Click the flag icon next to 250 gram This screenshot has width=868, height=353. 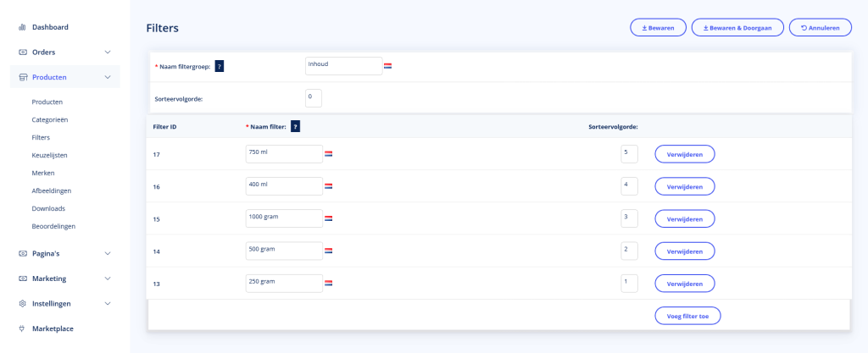328,283
